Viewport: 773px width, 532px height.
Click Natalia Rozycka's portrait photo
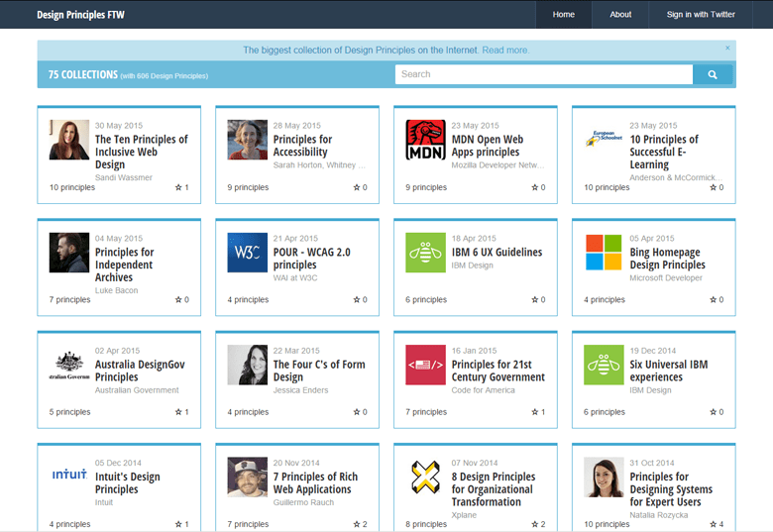604,477
